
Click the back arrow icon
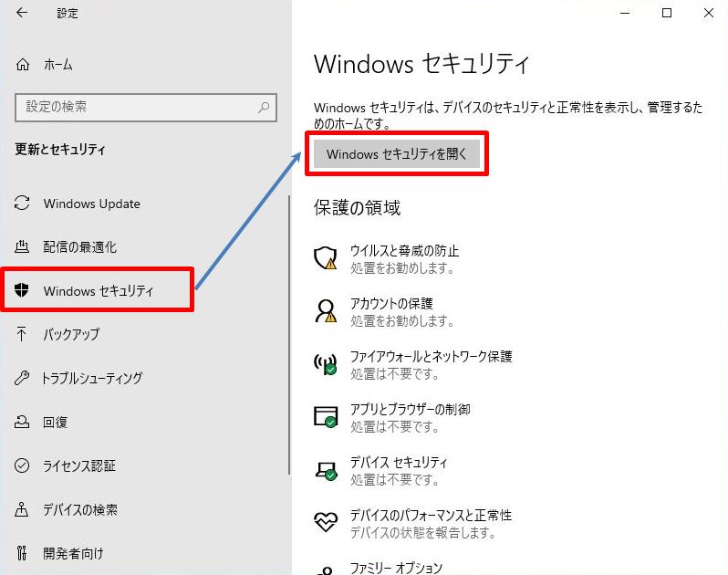coord(22,13)
